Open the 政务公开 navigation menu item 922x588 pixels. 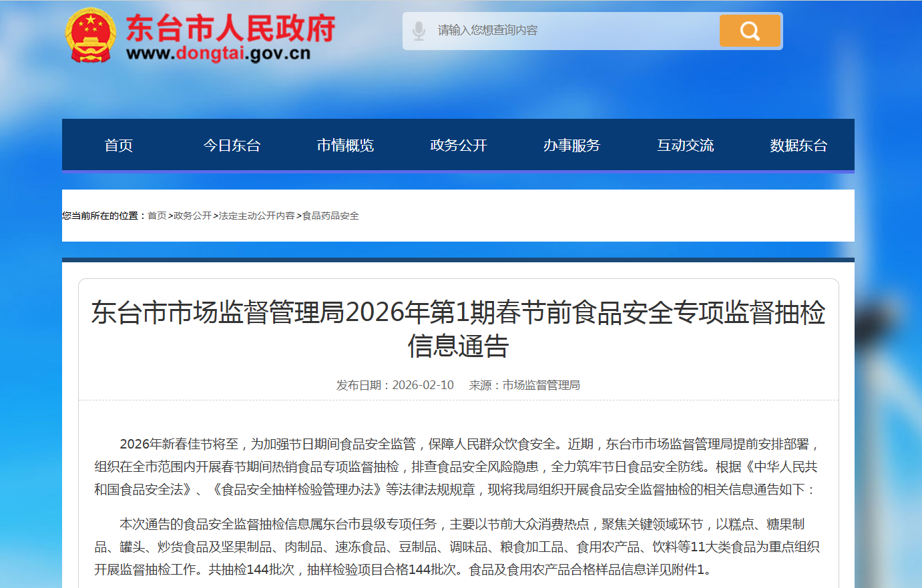click(x=459, y=145)
